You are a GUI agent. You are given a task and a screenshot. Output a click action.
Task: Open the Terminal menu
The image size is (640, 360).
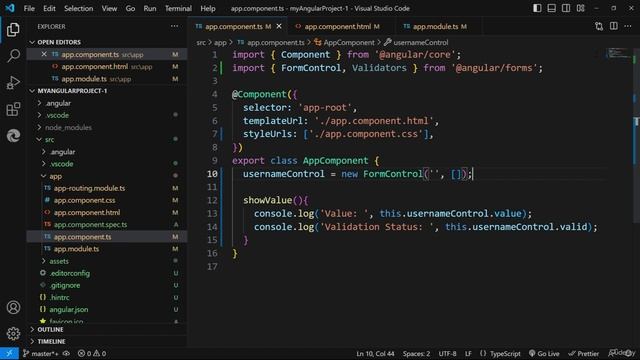[178, 8]
